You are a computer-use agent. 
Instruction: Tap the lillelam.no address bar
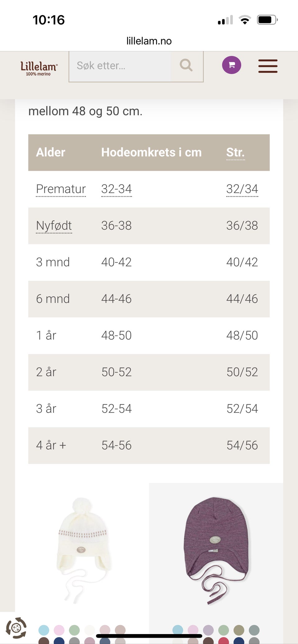tap(149, 41)
